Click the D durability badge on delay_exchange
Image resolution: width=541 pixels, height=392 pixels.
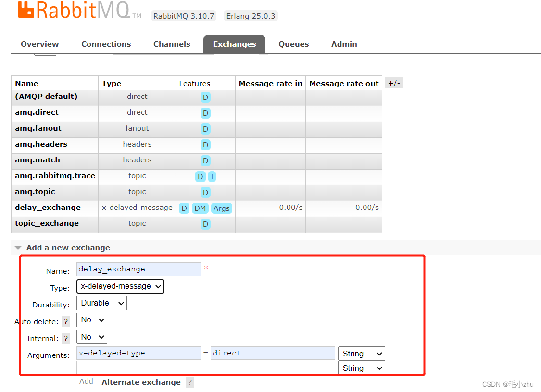pyautogui.click(x=184, y=208)
